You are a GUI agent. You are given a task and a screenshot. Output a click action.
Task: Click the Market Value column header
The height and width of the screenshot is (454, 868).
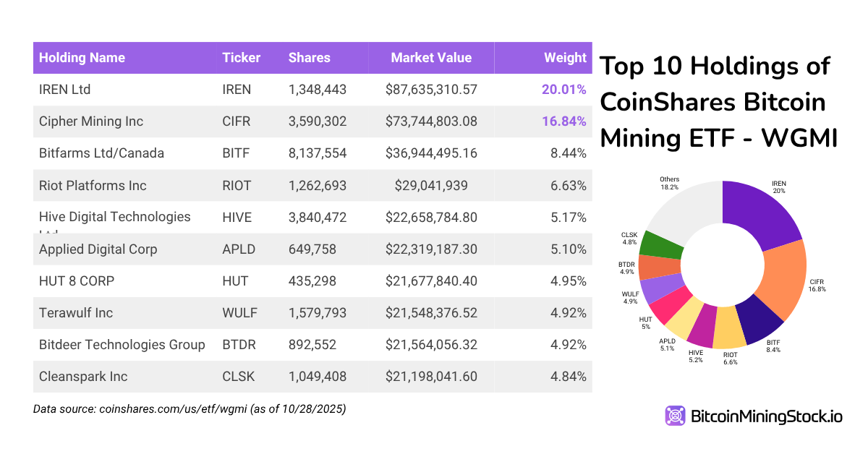pyautogui.click(x=430, y=58)
